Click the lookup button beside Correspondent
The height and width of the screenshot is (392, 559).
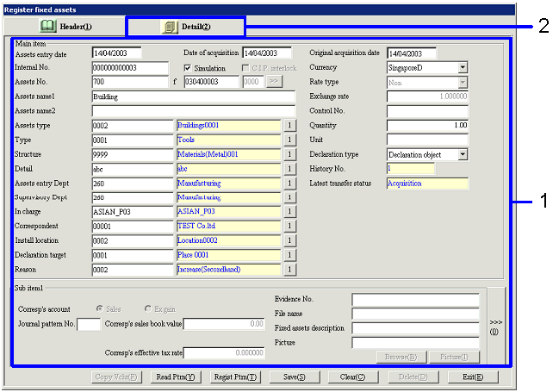[x=289, y=227]
